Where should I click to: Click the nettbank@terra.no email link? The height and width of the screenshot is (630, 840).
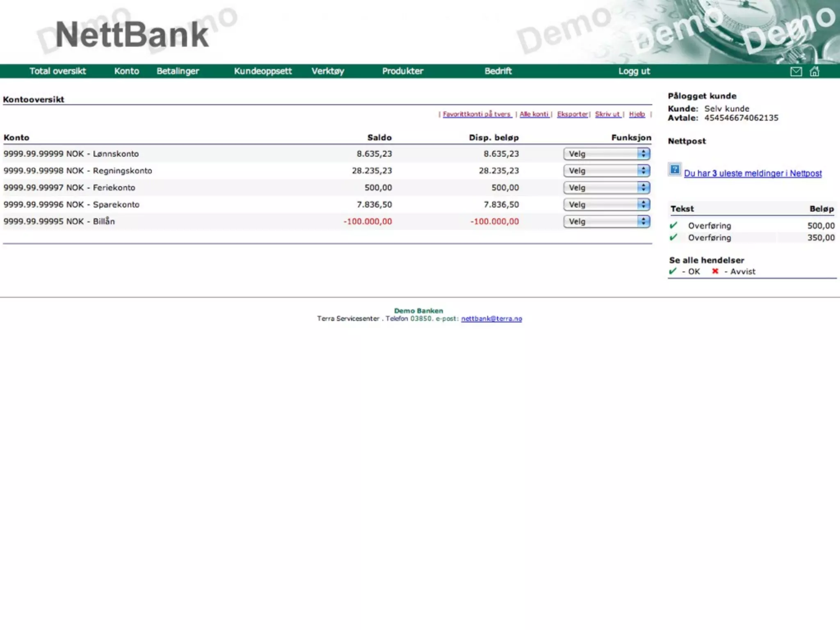coord(491,319)
